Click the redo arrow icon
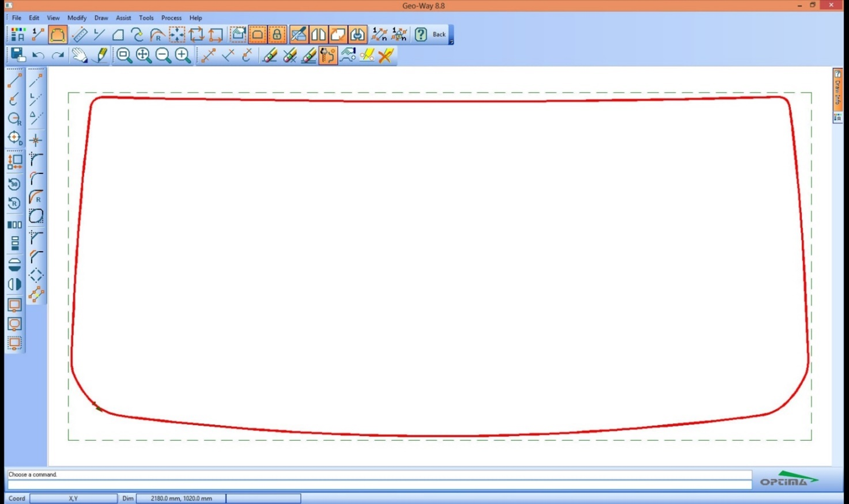The image size is (849, 504). point(58,55)
